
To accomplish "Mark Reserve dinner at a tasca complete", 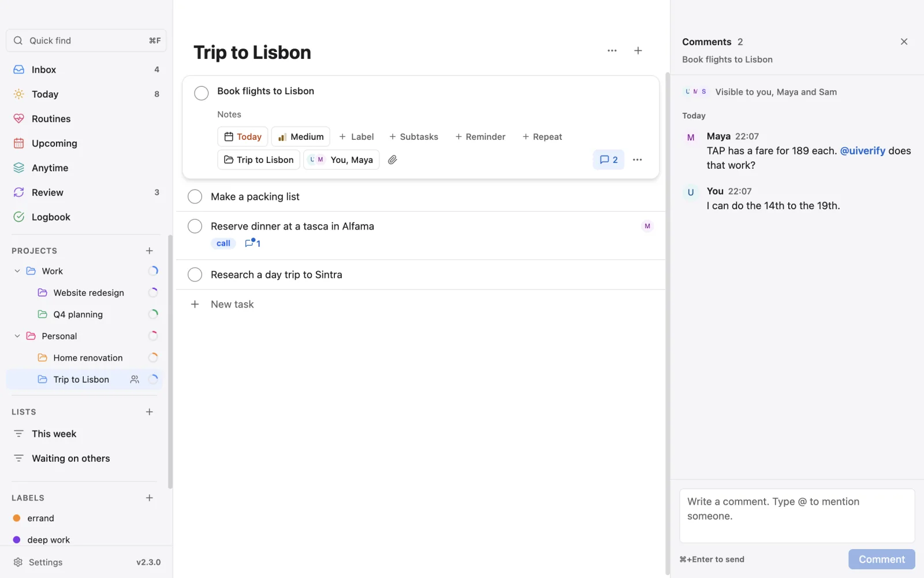I will [x=195, y=226].
